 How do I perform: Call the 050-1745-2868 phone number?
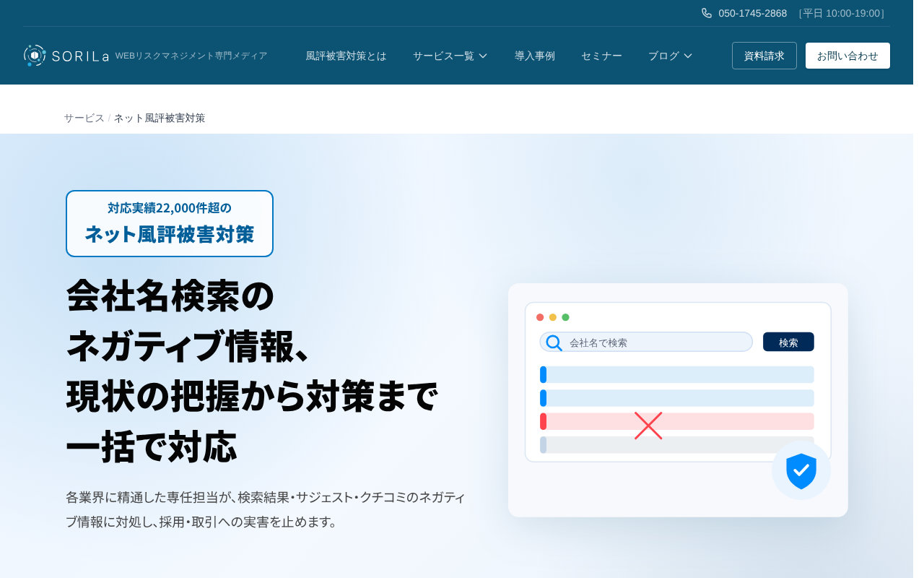(753, 13)
